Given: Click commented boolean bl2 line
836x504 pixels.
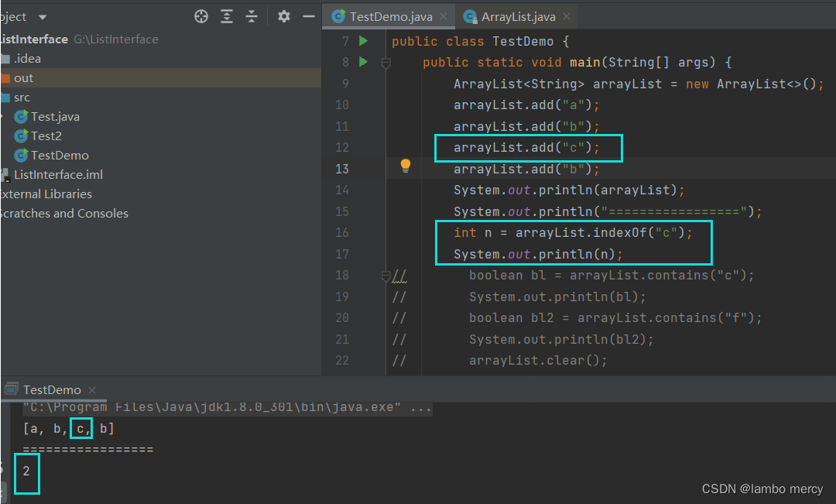Looking at the screenshot, I should [615, 318].
